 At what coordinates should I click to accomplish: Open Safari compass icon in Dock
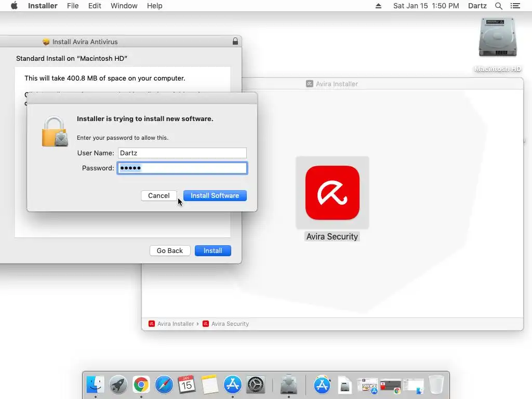164,384
